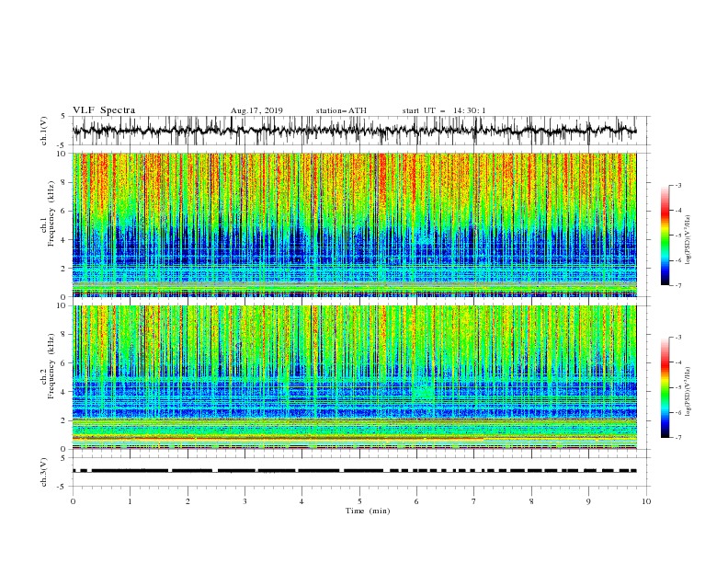Click time axis tick label '7'
Viewport: 728px width, 563px height.
(x=474, y=501)
